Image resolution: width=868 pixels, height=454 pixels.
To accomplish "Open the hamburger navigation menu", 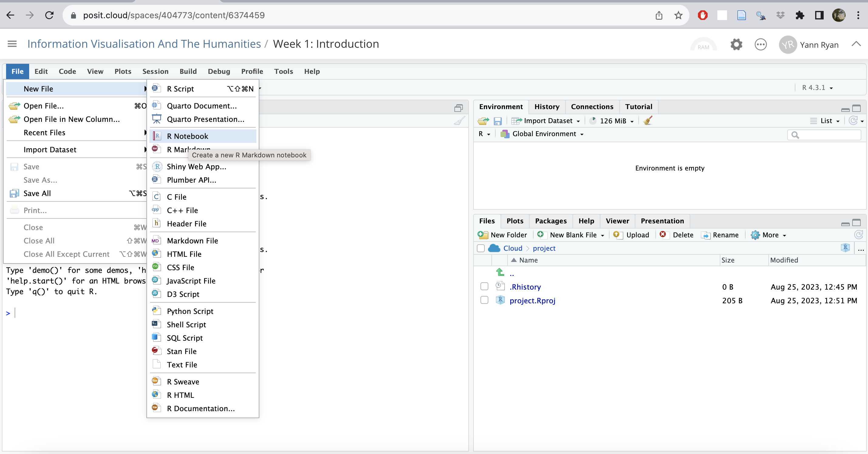I will pyautogui.click(x=12, y=44).
